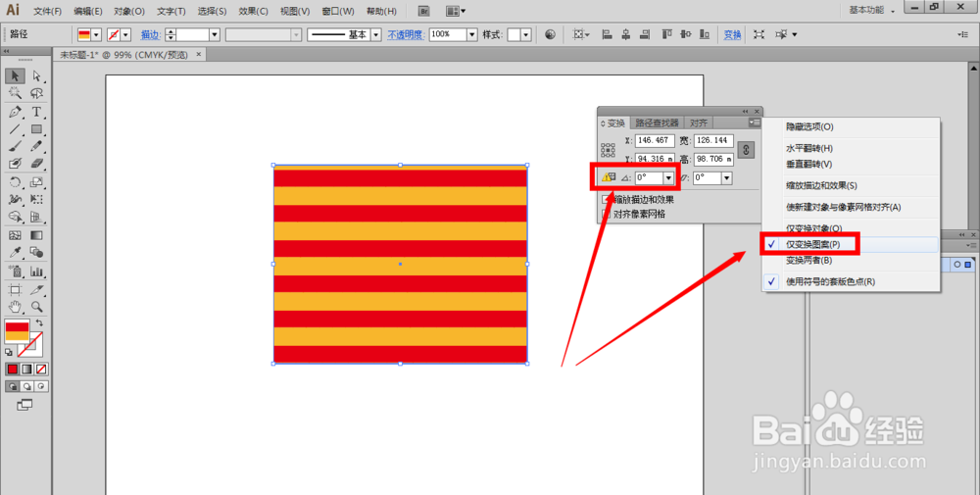Viewport: 980px width, 495px height.
Task: Open the brush definition 基本 dropdown
Action: pyautogui.click(x=376, y=35)
